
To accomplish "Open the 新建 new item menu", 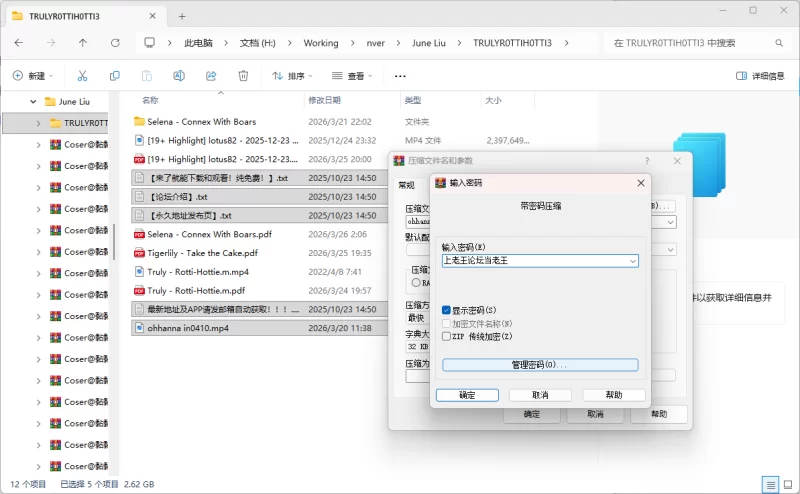I will (x=34, y=76).
